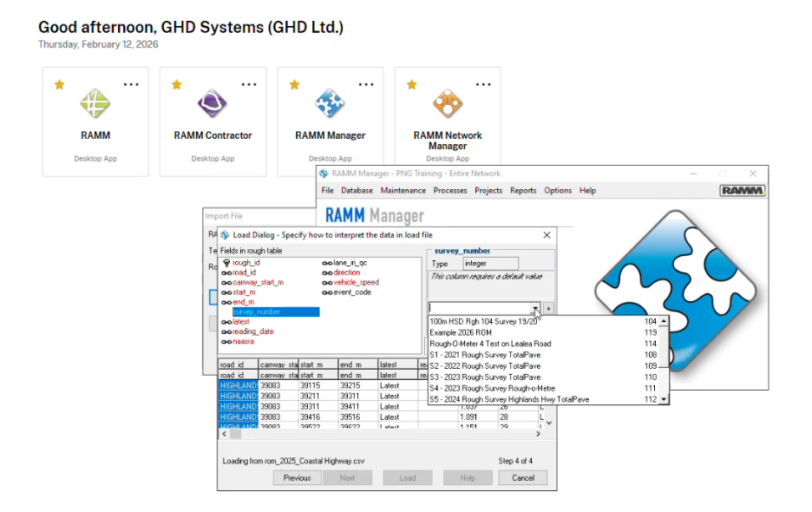Toggle favorite star on RAMM Contractor card
This screenshot has height=512, width=812.
[177, 84]
